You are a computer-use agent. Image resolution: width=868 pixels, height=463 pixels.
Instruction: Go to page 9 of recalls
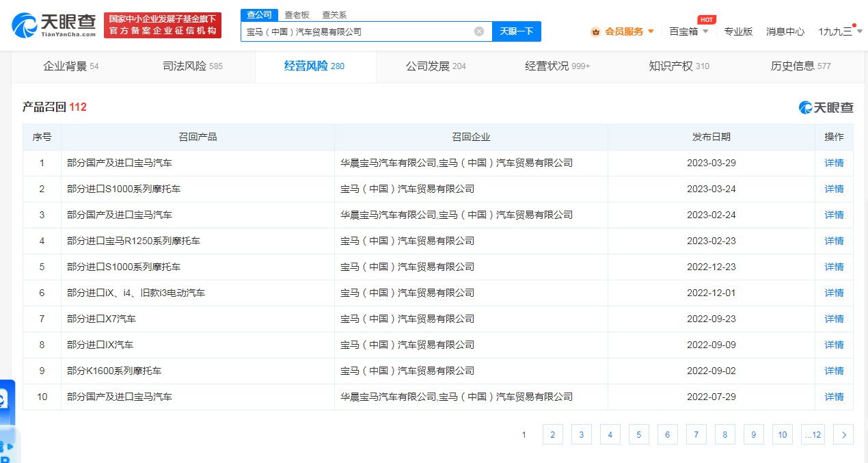753,434
